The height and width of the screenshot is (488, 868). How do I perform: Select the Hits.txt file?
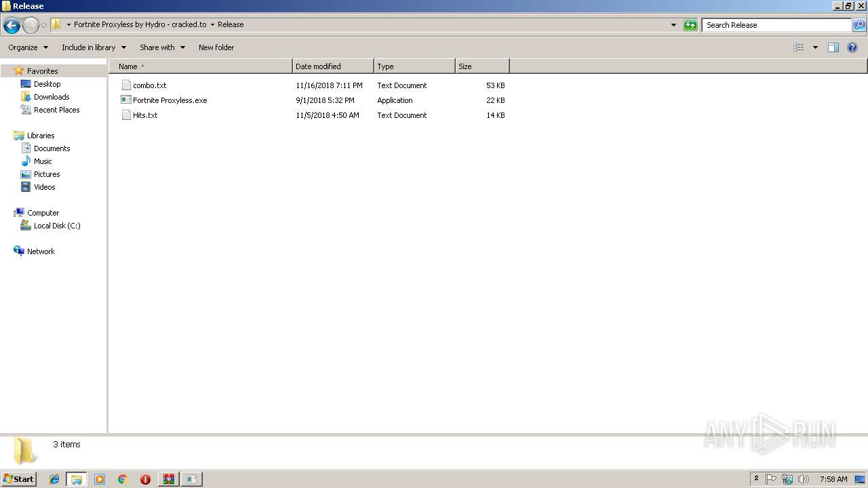(145, 115)
